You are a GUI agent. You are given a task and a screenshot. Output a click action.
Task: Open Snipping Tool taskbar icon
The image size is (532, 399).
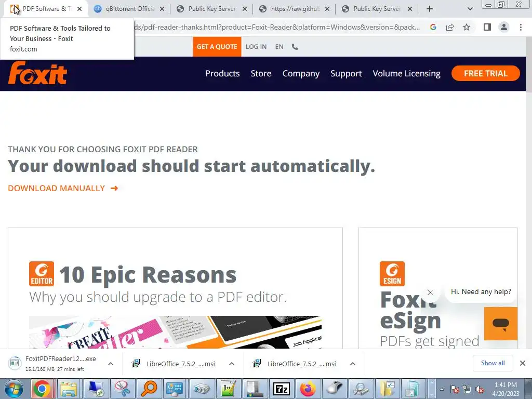tap(122, 389)
